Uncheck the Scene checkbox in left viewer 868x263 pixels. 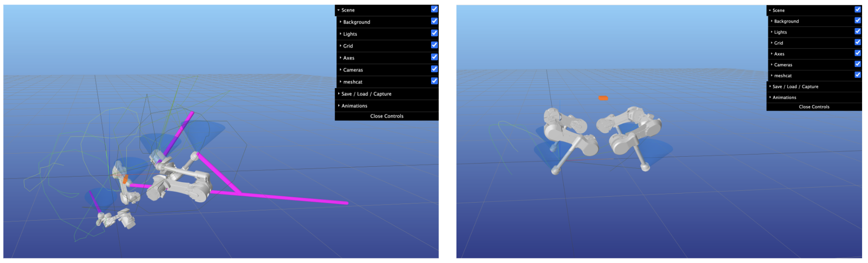(x=434, y=9)
